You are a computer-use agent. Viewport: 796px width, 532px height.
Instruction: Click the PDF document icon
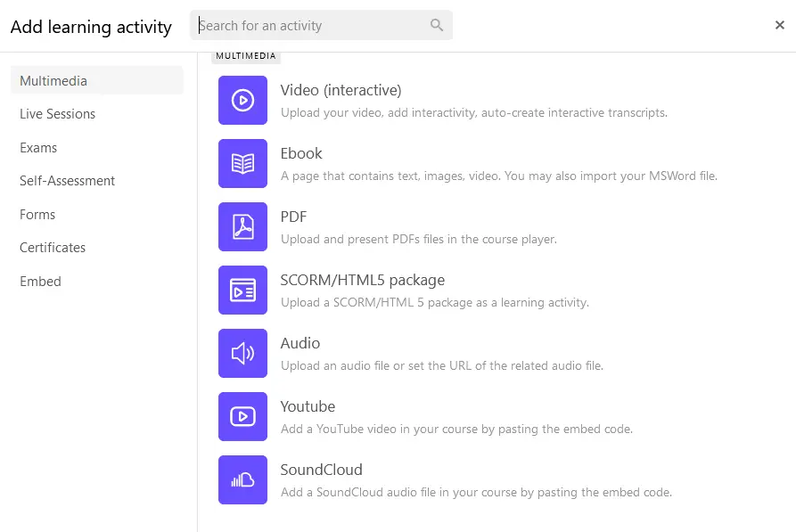coord(242,226)
